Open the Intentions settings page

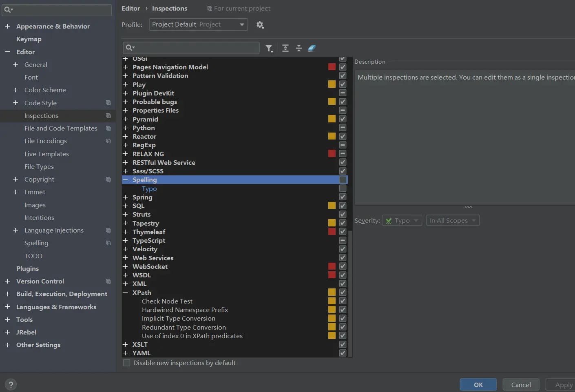click(x=39, y=217)
